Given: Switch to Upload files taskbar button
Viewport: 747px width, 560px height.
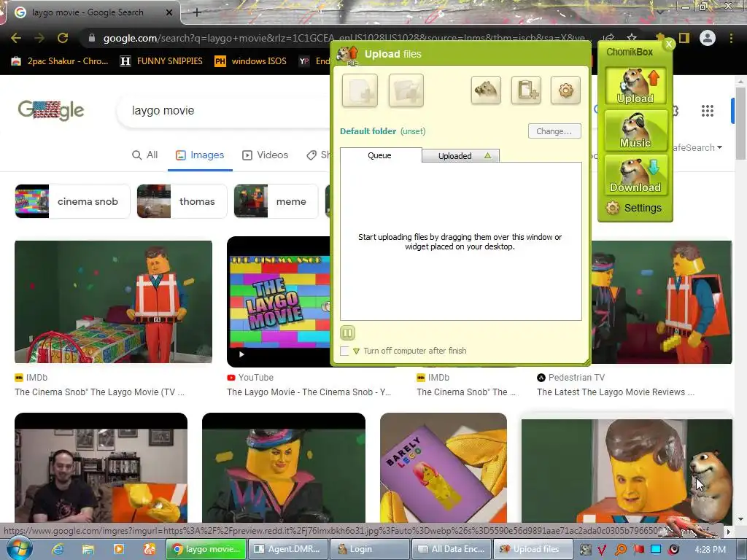Looking at the screenshot, I should click(x=533, y=549).
